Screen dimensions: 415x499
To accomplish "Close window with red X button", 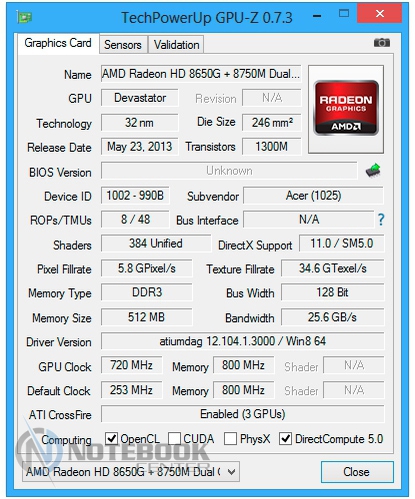I will (x=380, y=14).
